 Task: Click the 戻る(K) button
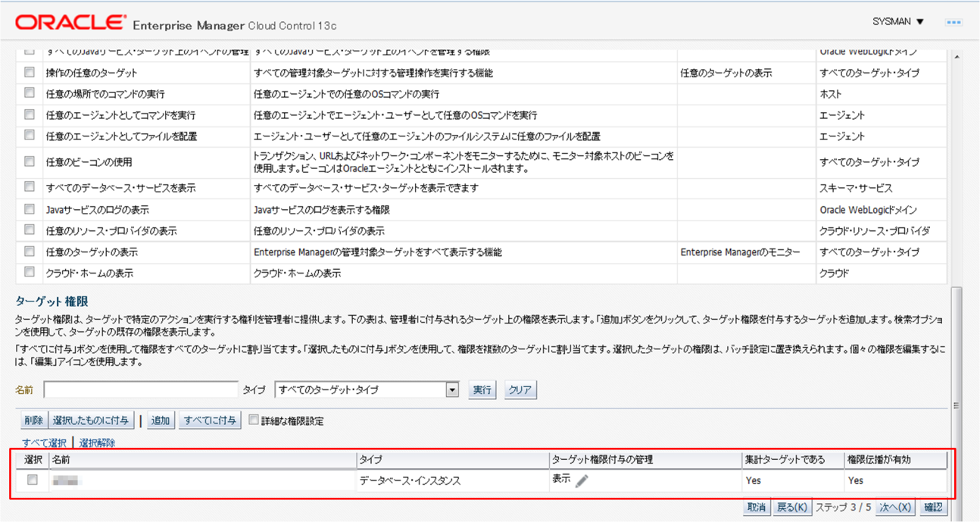click(x=791, y=508)
